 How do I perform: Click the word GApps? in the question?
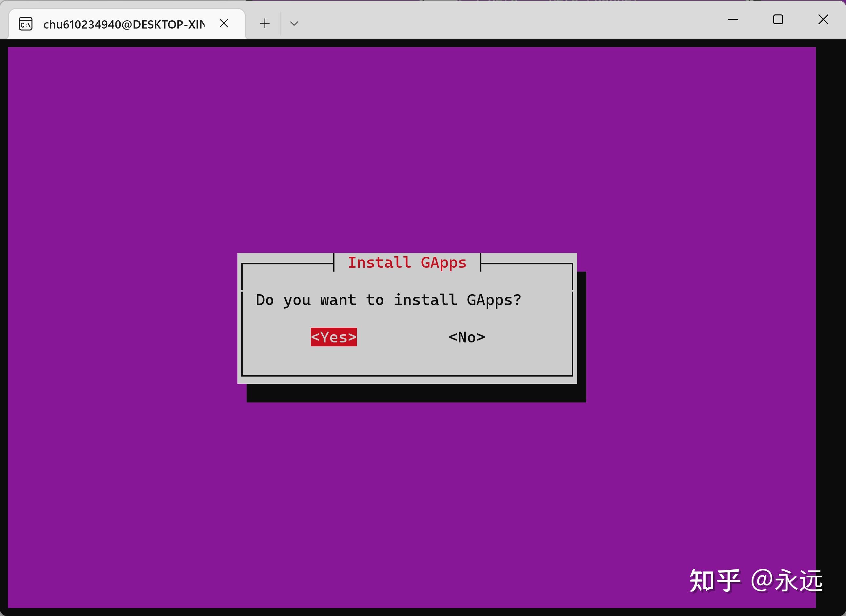tap(493, 300)
